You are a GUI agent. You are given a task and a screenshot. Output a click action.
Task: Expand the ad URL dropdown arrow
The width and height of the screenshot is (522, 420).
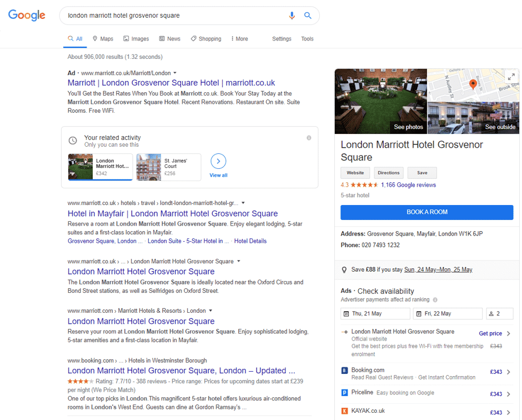[175, 73]
